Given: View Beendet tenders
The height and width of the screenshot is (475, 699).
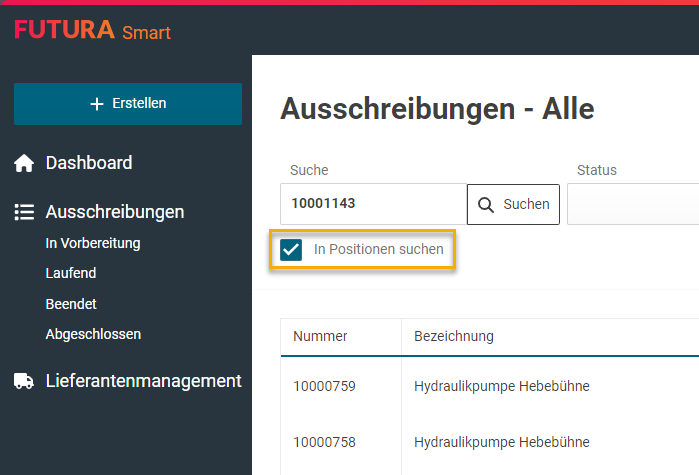Looking at the screenshot, I should pos(71,304).
